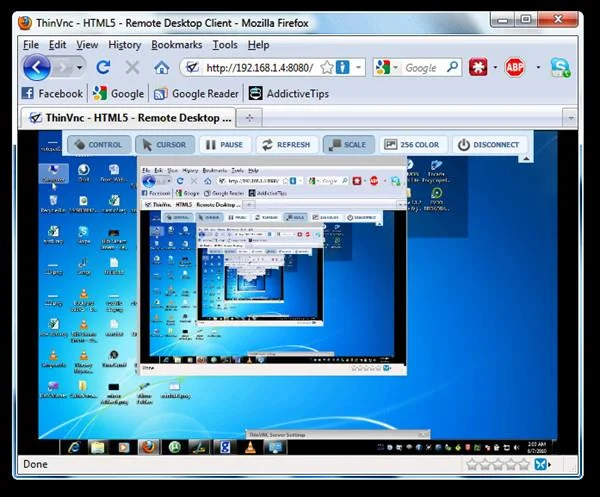Go back with the Firefox back arrow
600x497 pixels.
(37, 68)
